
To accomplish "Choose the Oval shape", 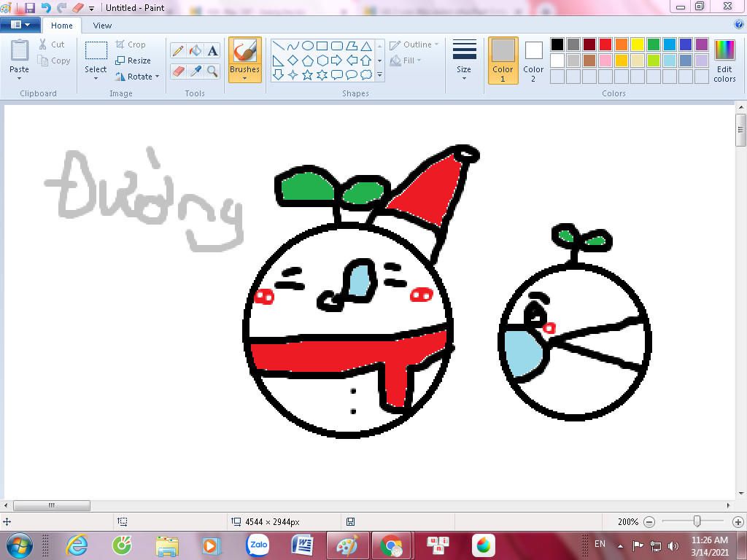I will [308, 46].
